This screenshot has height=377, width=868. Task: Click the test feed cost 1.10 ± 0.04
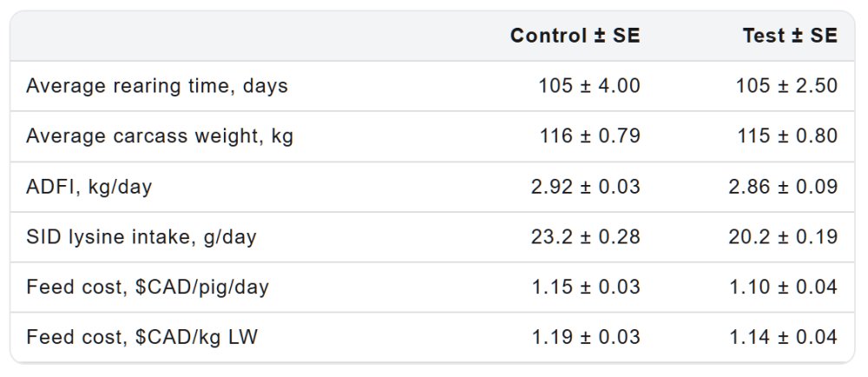(782, 288)
